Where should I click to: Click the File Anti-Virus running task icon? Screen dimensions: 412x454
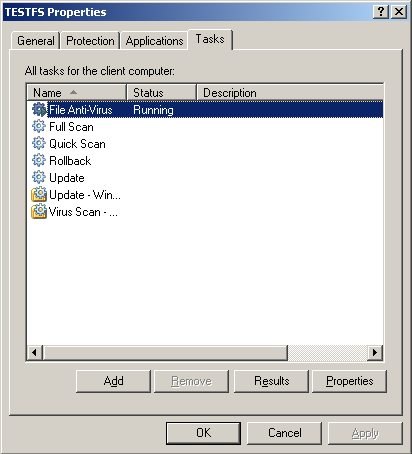pyautogui.click(x=39, y=110)
